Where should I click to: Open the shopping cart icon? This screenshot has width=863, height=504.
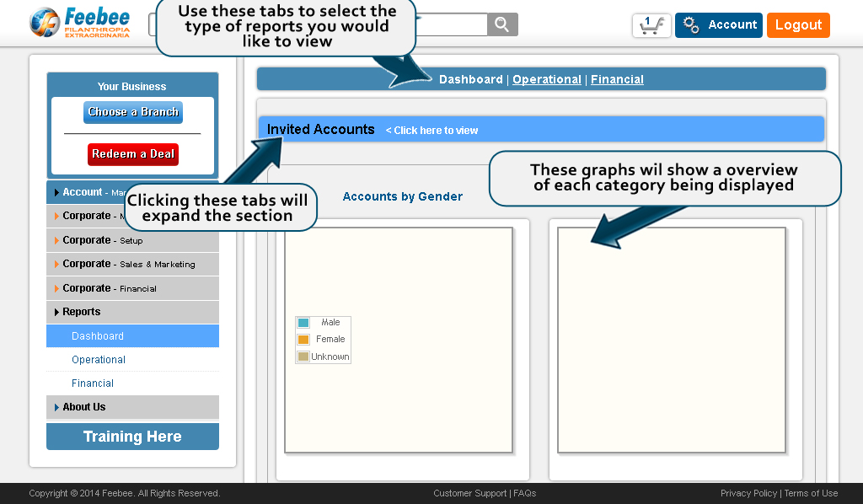(651, 25)
